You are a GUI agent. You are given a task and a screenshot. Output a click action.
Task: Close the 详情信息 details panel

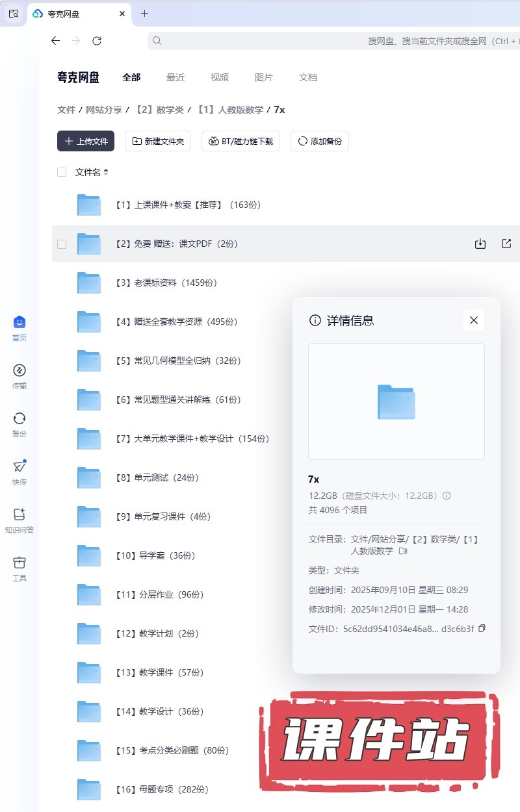coord(474,320)
